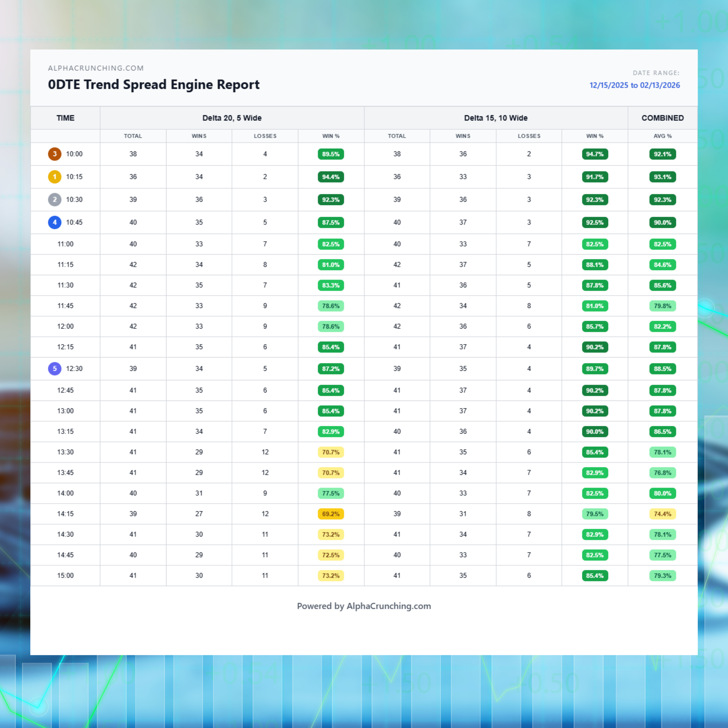Click the brown rank 3 badge

(x=55, y=154)
